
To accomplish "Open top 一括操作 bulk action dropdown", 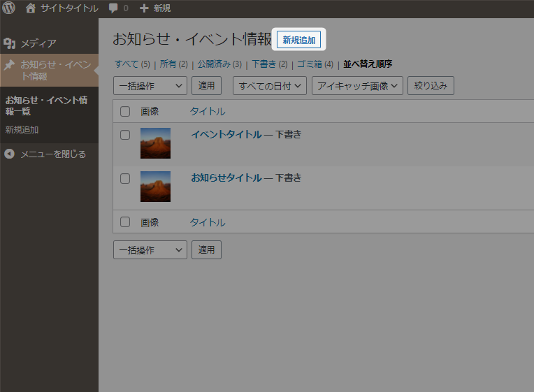I will click(x=150, y=86).
